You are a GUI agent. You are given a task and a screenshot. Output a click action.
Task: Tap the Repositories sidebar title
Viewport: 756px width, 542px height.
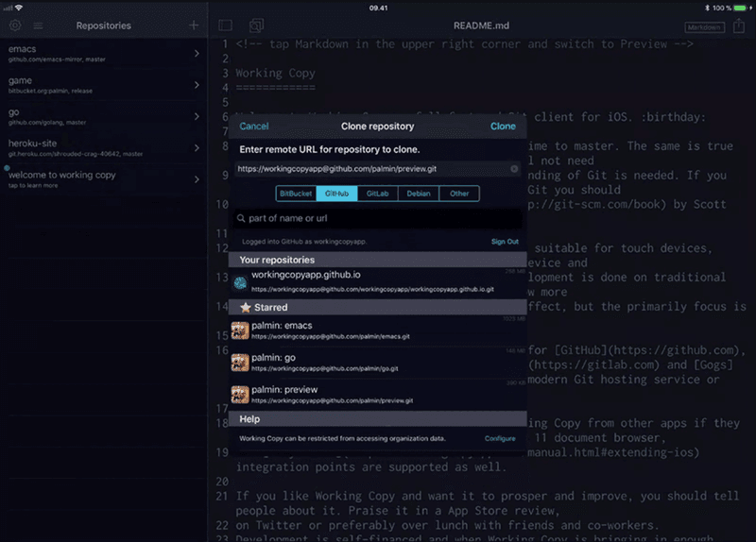pyautogui.click(x=104, y=25)
